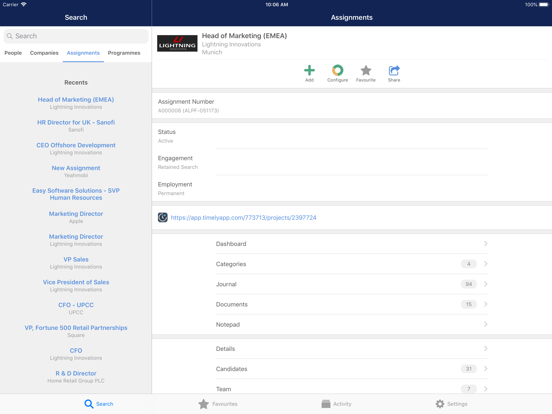Click the Categories count badge 4
Screen dimensions: 552x414
(469, 264)
